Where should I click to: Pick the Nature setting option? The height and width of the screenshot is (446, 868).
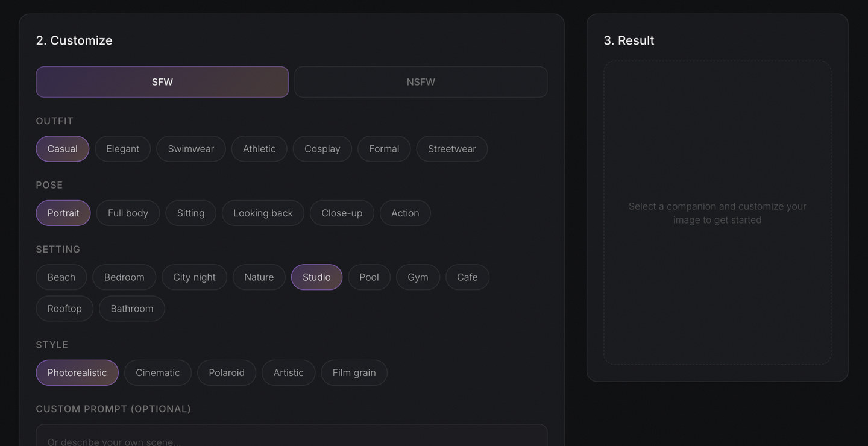[x=259, y=277]
